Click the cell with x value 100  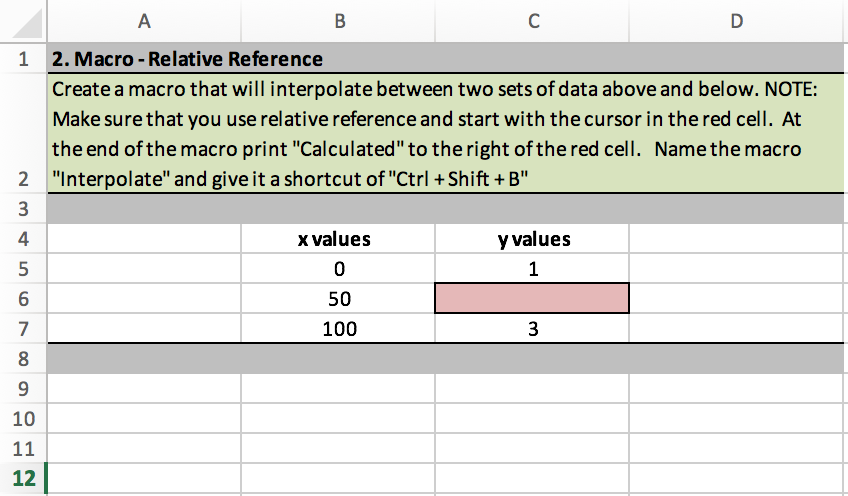tap(338, 328)
